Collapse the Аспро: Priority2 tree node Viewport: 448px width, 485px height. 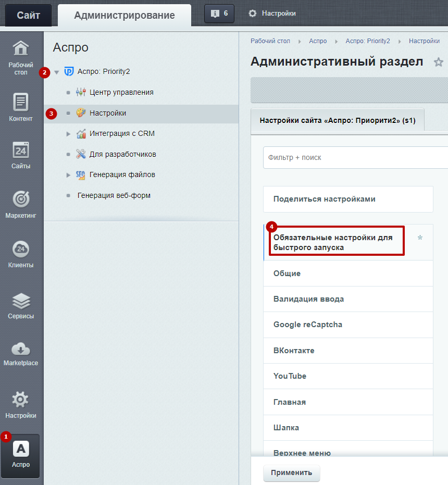click(x=57, y=72)
